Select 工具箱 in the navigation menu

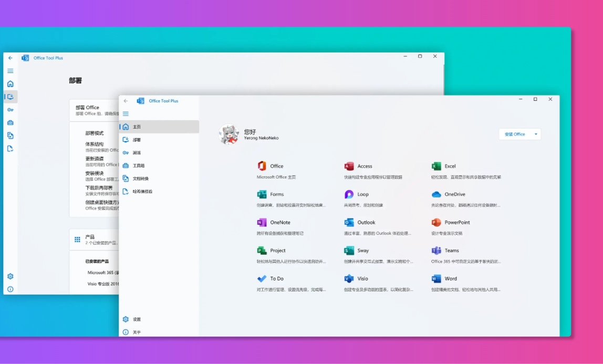tap(159, 165)
